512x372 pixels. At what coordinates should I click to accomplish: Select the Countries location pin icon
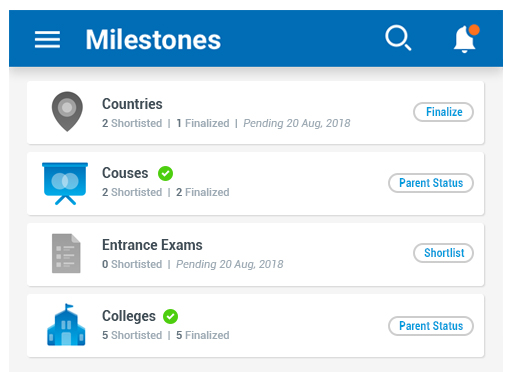67,112
